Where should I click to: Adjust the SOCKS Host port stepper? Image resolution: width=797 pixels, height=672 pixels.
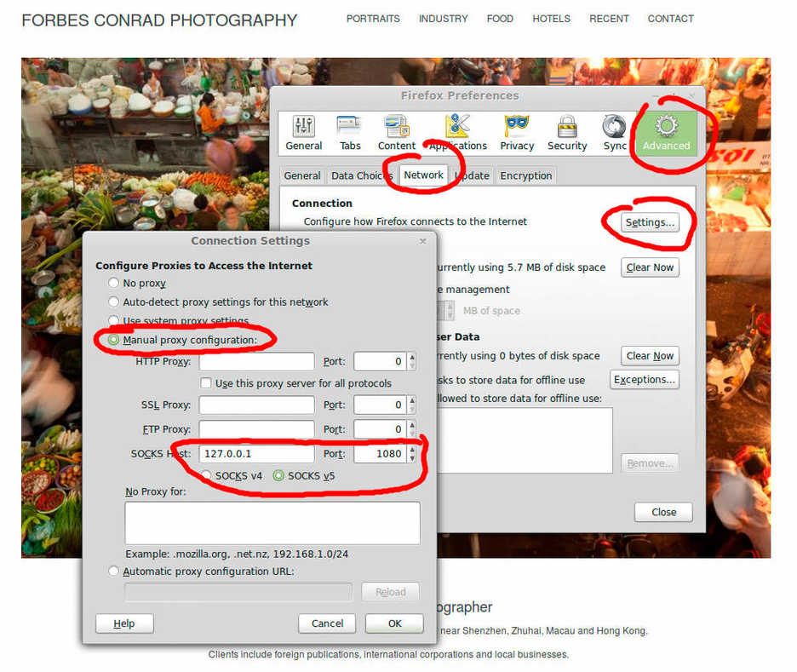click(x=412, y=453)
